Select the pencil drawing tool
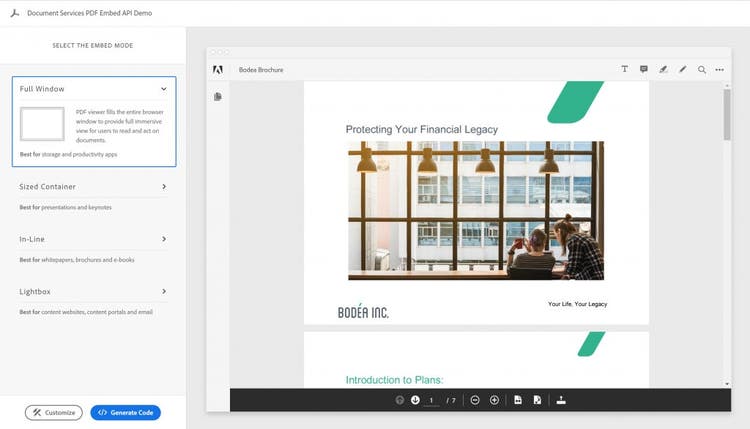The image size is (750, 429). point(683,70)
